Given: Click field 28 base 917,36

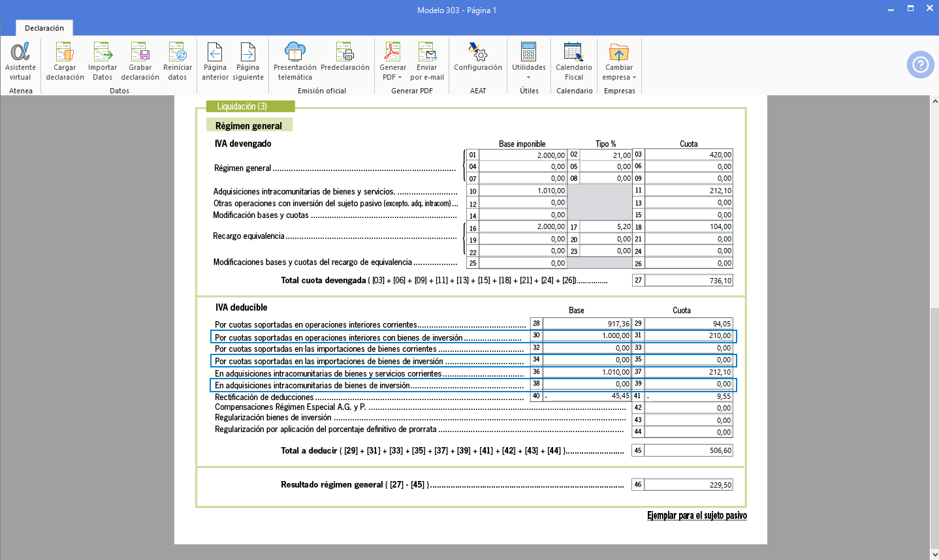Looking at the screenshot, I should (587, 324).
